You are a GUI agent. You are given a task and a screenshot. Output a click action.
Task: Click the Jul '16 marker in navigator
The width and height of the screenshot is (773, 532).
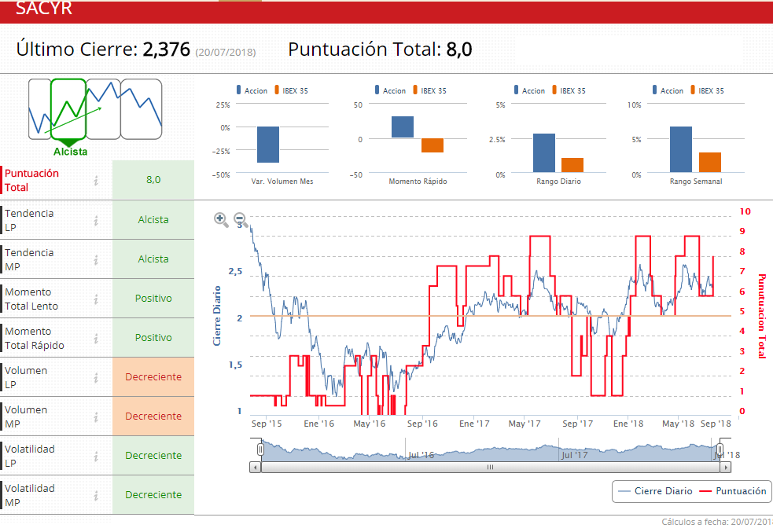[x=421, y=455]
